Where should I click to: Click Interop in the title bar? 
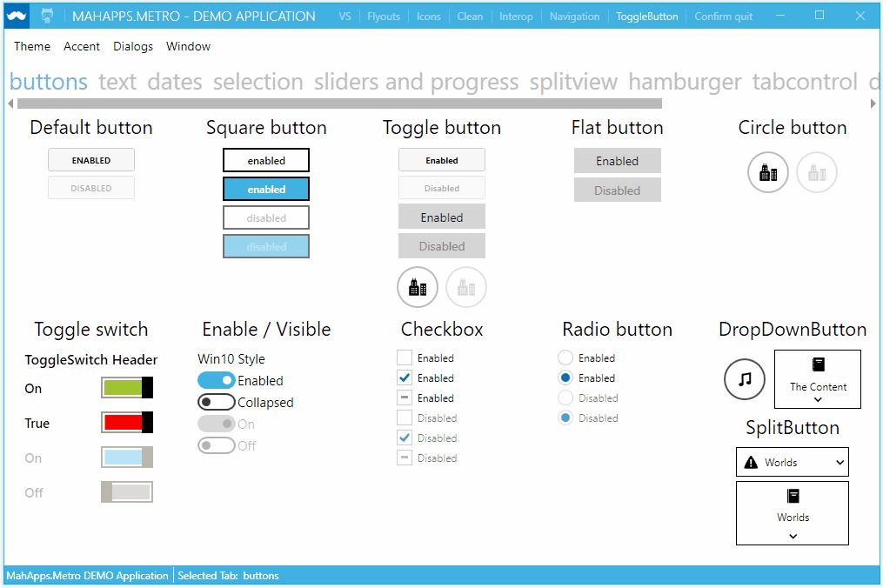516,17
